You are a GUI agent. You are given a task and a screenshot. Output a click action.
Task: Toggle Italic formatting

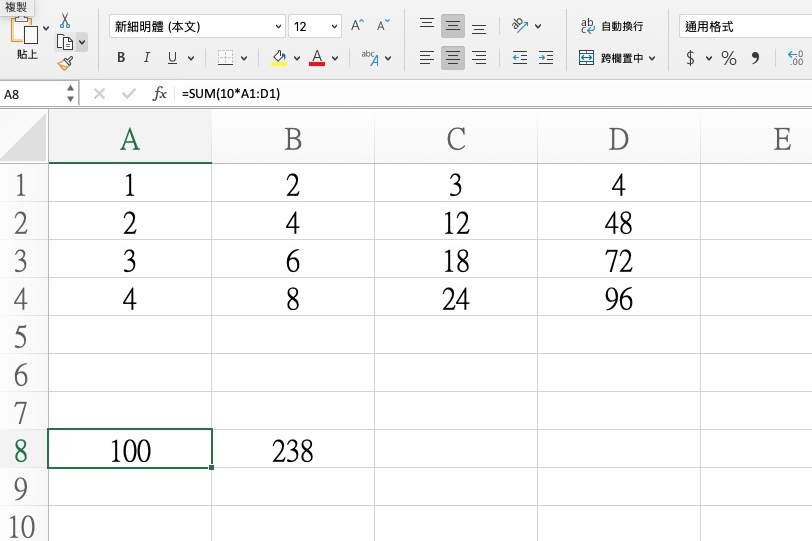pyautogui.click(x=147, y=57)
